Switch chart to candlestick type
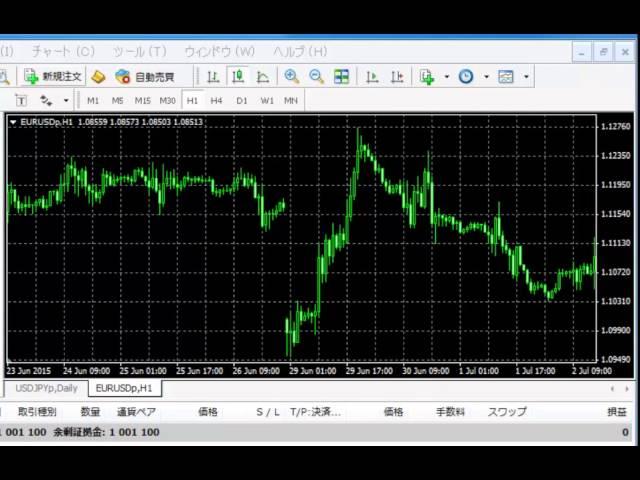The width and height of the screenshot is (640, 480). point(238,76)
